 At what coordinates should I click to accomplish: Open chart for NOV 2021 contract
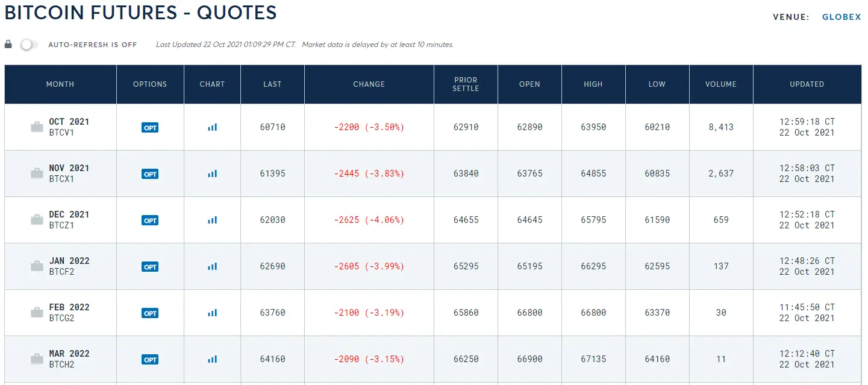coord(212,174)
